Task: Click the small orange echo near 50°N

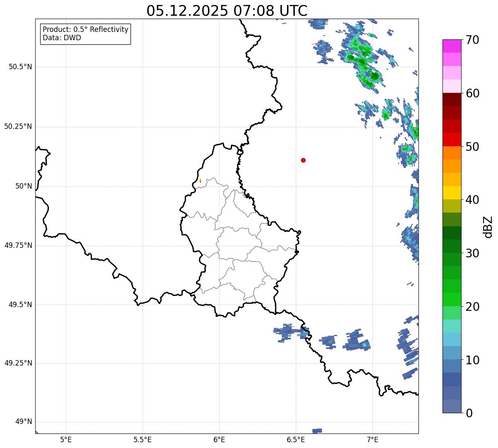Action: coord(200,181)
